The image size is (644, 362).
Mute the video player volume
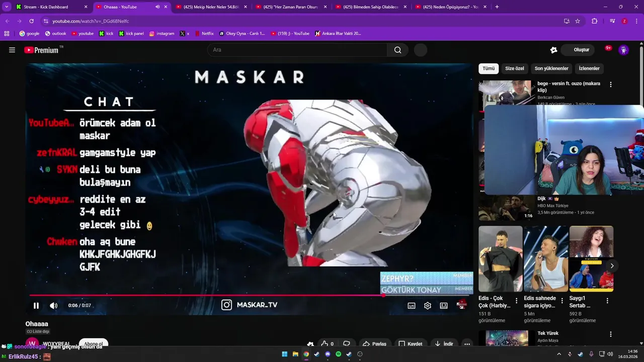[54, 306]
